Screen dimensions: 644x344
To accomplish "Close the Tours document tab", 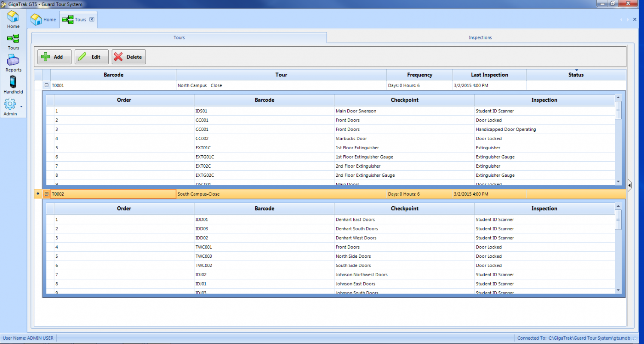I will (x=92, y=19).
